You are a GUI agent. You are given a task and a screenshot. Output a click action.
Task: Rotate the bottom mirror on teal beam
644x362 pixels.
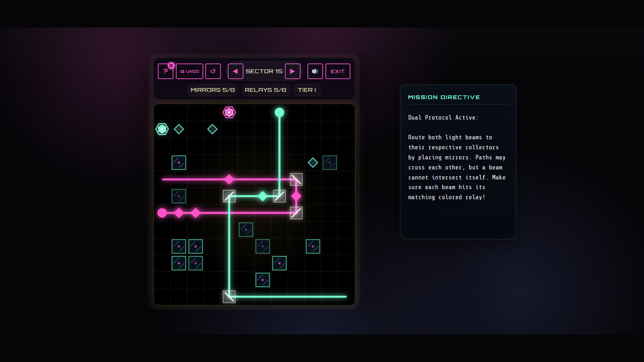229,297
